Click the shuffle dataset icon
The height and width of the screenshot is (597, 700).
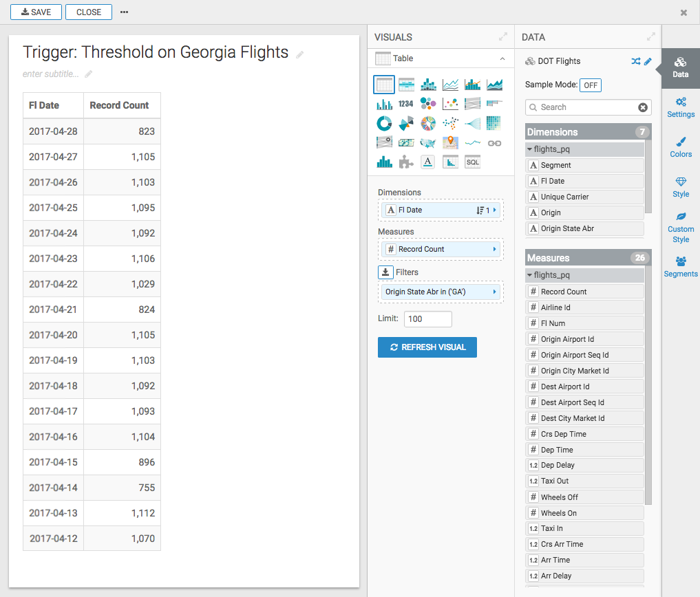pos(635,61)
